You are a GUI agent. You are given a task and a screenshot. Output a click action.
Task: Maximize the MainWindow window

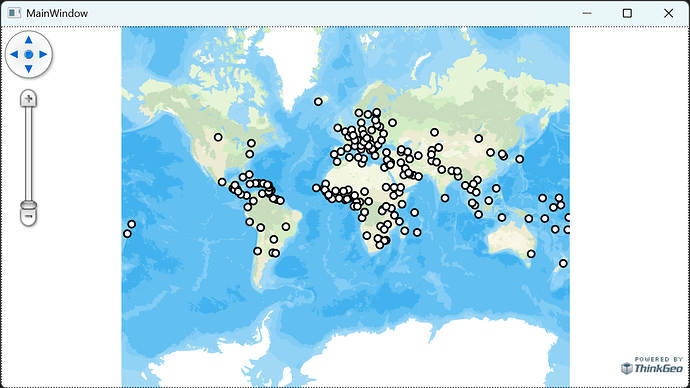(627, 13)
